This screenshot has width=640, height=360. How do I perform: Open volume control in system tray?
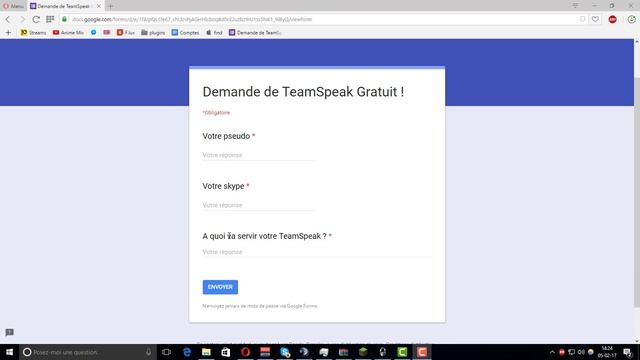pyautogui.click(x=581, y=352)
